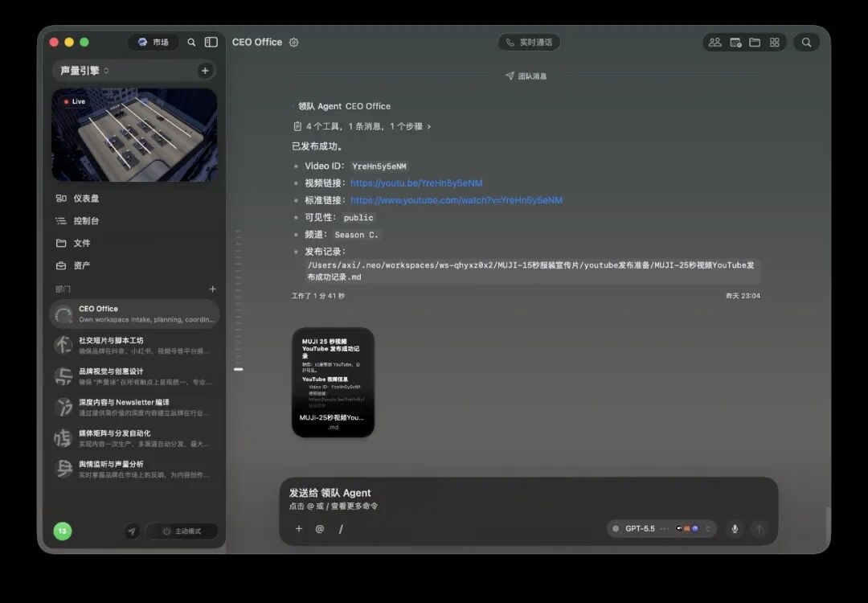Click the public visibility value

click(358, 218)
